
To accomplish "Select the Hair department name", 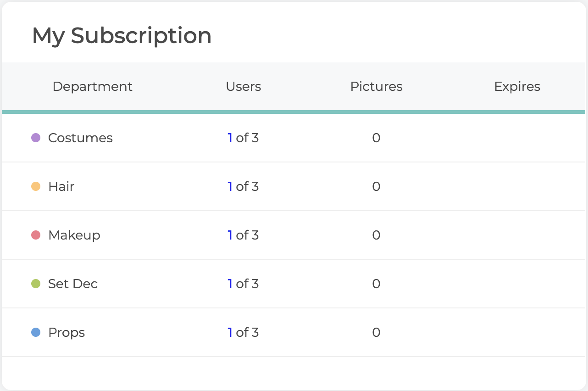I will click(61, 186).
